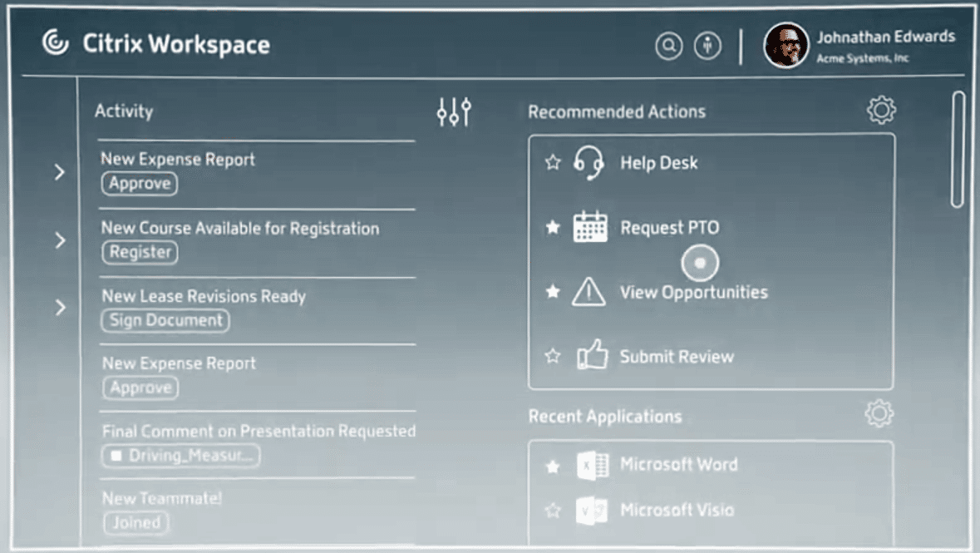The width and height of the screenshot is (980, 553).
Task: Open the Activity filter sliders icon
Action: [454, 112]
